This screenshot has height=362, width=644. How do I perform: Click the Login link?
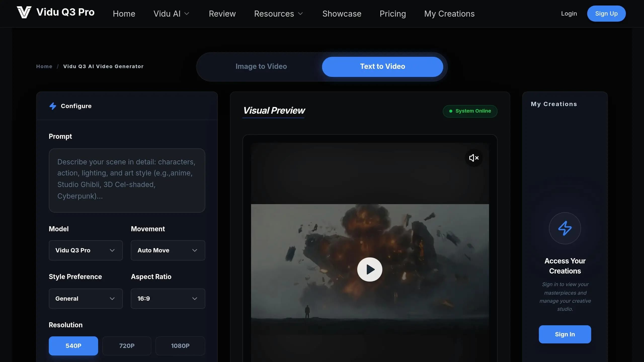[569, 14]
